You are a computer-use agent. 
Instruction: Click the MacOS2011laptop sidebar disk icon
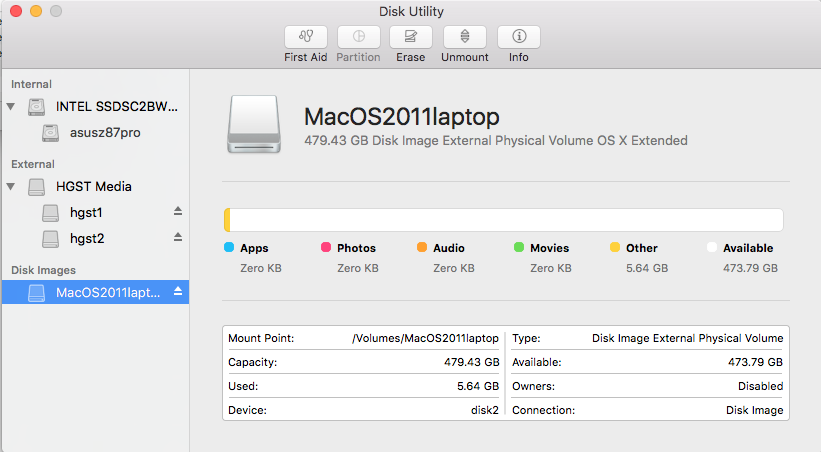click(36, 293)
